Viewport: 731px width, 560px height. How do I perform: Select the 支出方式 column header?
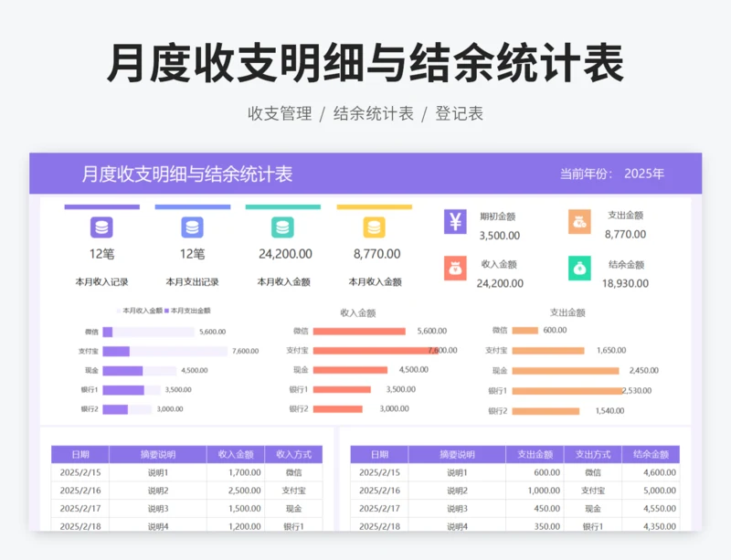click(593, 455)
